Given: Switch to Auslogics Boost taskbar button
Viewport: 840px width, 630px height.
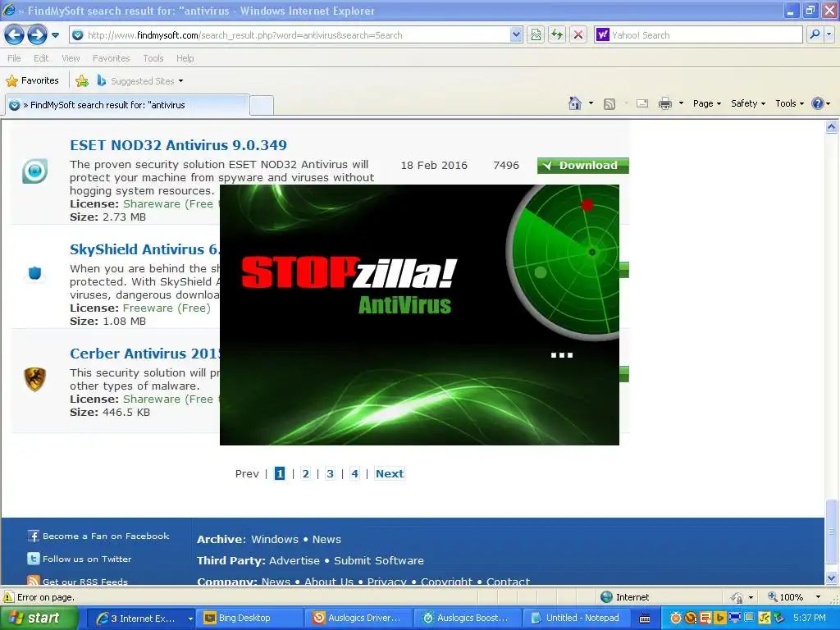Looking at the screenshot, I should click(468, 619).
